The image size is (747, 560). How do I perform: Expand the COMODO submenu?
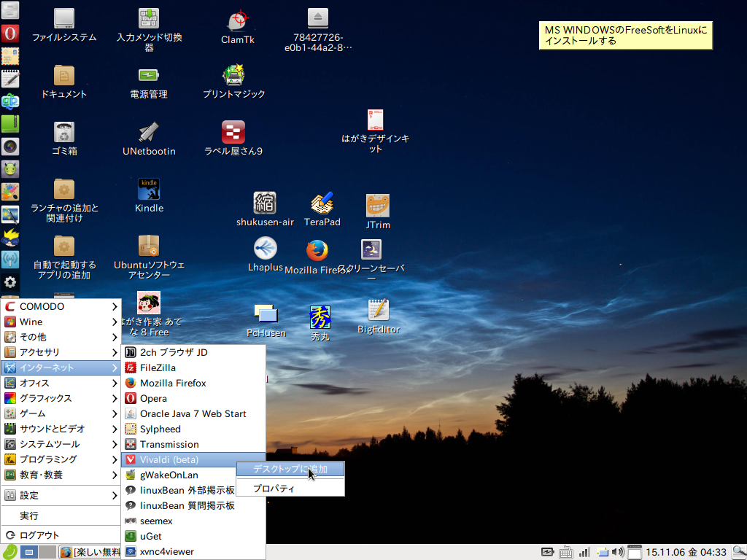61,307
